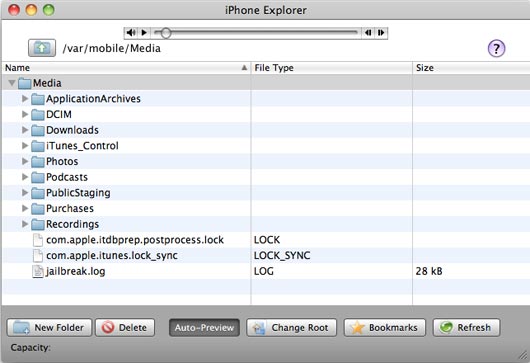
Task: Click the Delete button
Action: tap(125, 328)
